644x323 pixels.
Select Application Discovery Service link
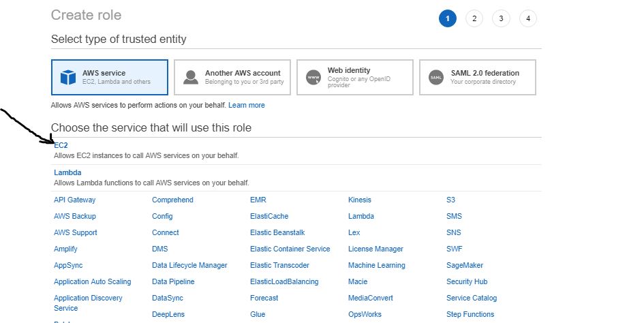pos(88,303)
